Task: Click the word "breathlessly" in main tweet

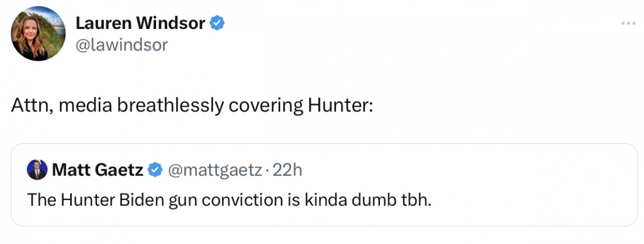Action: coord(170,106)
